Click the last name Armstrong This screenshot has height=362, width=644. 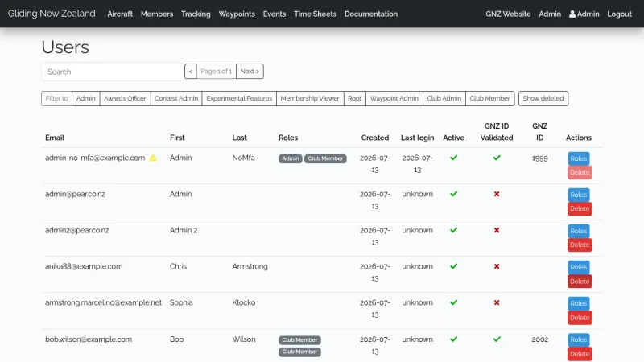click(250, 266)
